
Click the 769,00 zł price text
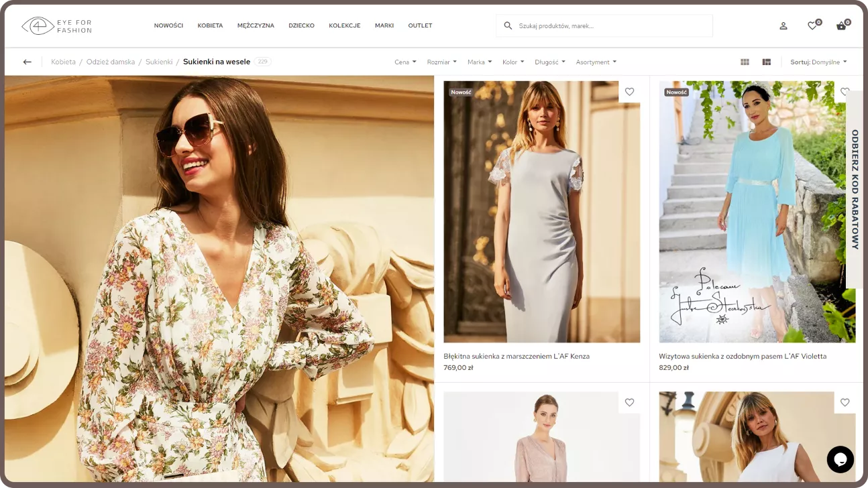point(458,367)
